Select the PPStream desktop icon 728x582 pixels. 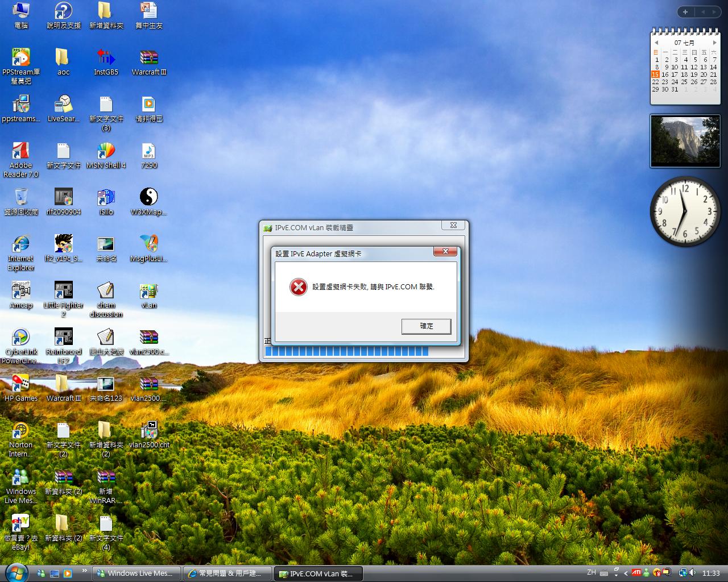click(21, 66)
